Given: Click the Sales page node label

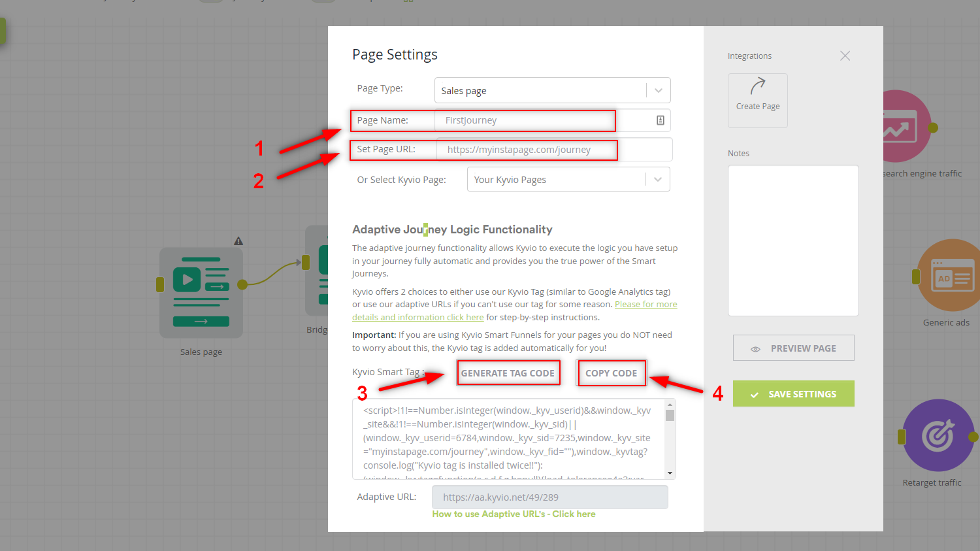Looking at the screenshot, I should pyautogui.click(x=201, y=352).
